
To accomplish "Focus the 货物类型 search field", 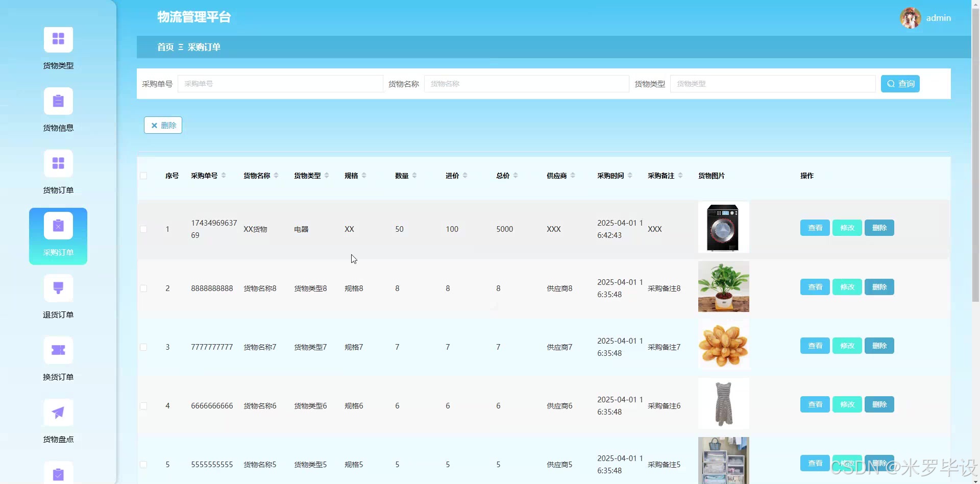I will (x=773, y=84).
